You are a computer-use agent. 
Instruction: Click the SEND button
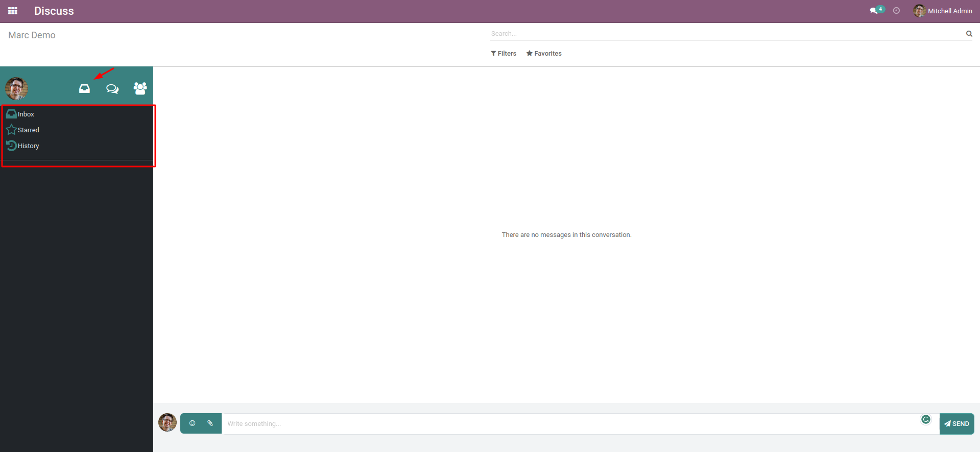click(957, 424)
